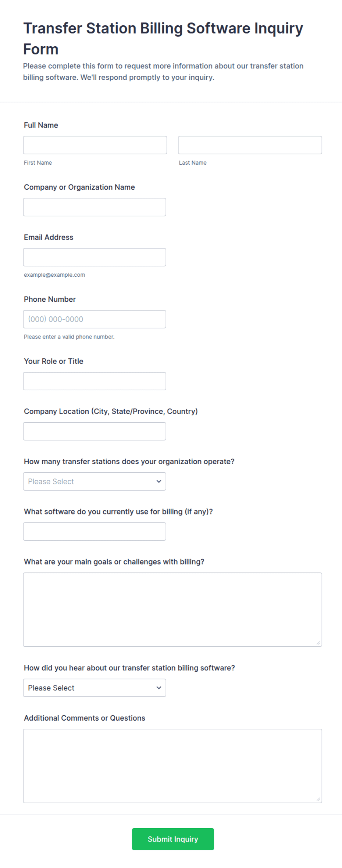
Task: Click the Email Address text box
Action: [95, 257]
